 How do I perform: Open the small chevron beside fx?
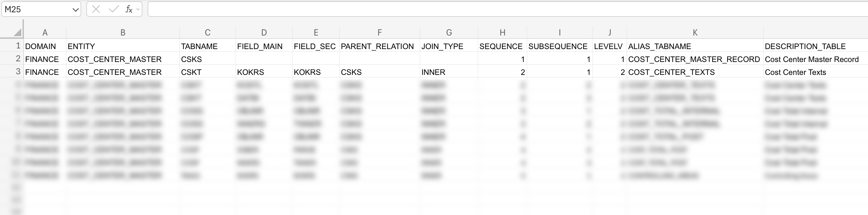[x=138, y=9]
